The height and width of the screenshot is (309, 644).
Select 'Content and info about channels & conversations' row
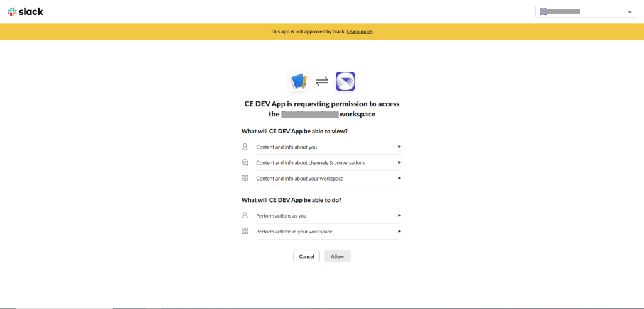point(311,163)
